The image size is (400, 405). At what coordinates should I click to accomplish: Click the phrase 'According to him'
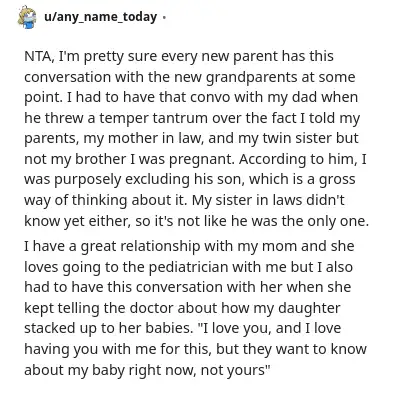pyautogui.click(x=297, y=159)
